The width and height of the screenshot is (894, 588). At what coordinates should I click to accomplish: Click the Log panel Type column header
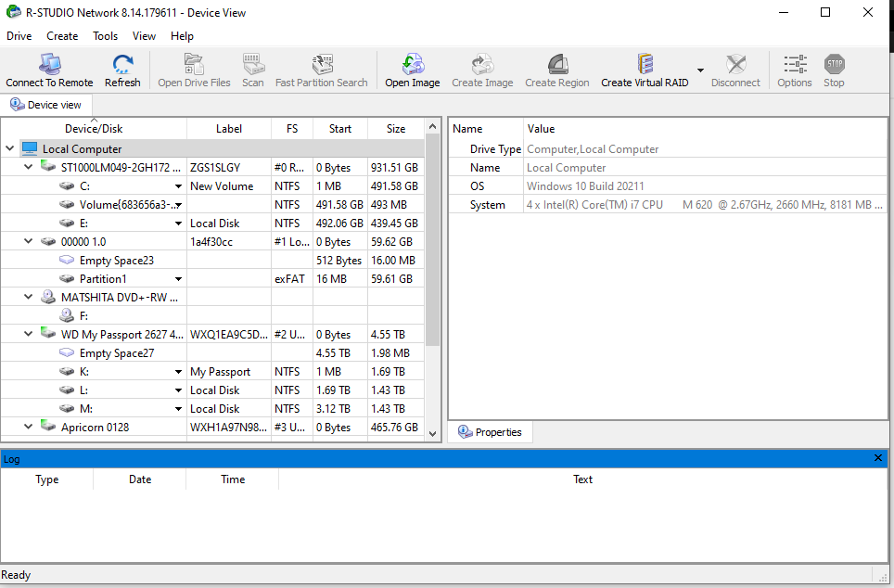tap(46, 479)
